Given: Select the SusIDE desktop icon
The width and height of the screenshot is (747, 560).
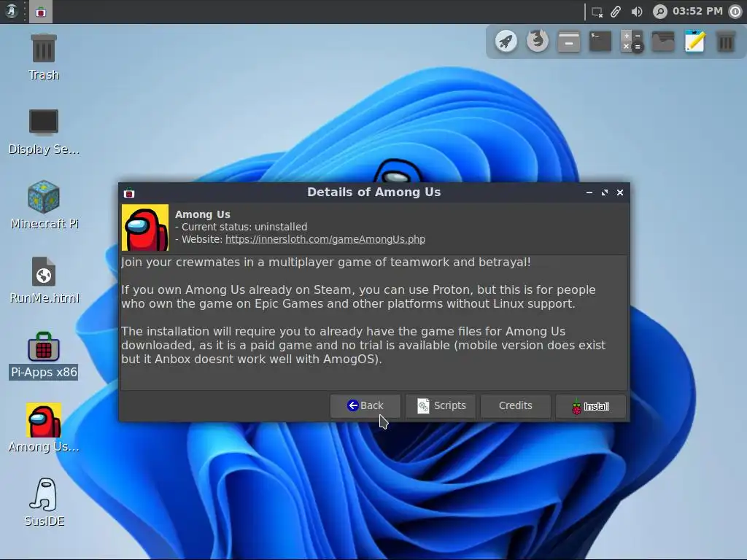Looking at the screenshot, I should (x=44, y=503).
